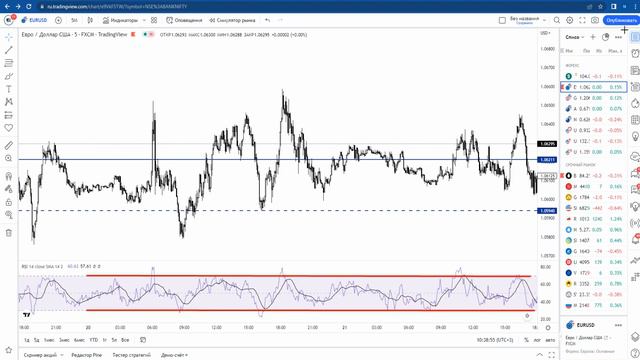Image resolution: width=640 pixels, height=360 pixels.
Task: Activate the zoom in tool
Action: pyautogui.click(x=9, y=158)
